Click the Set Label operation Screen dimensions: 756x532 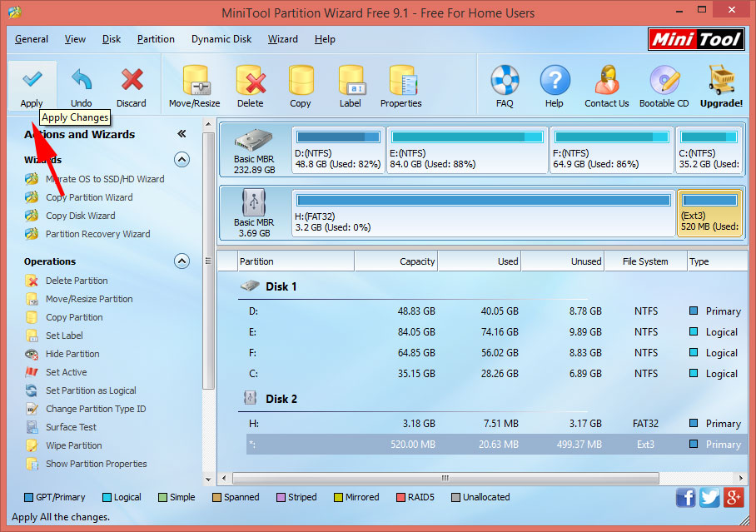(64, 336)
